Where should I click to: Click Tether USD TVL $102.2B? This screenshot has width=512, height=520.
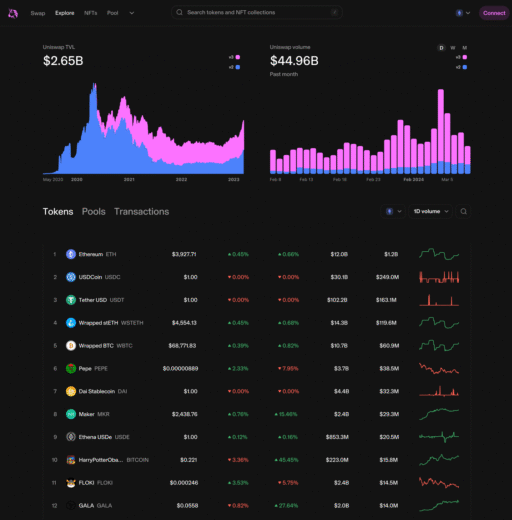(337, 300)
